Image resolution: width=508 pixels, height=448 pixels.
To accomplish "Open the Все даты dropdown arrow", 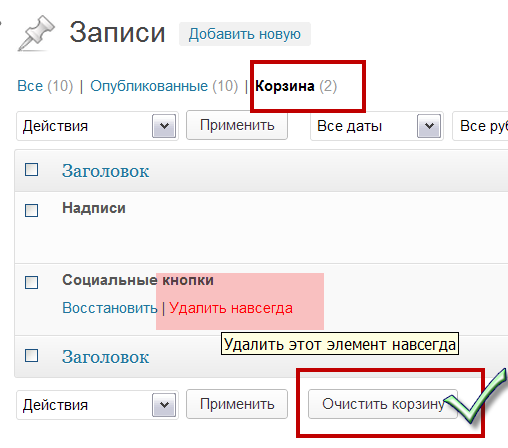I will click(429, 126).
